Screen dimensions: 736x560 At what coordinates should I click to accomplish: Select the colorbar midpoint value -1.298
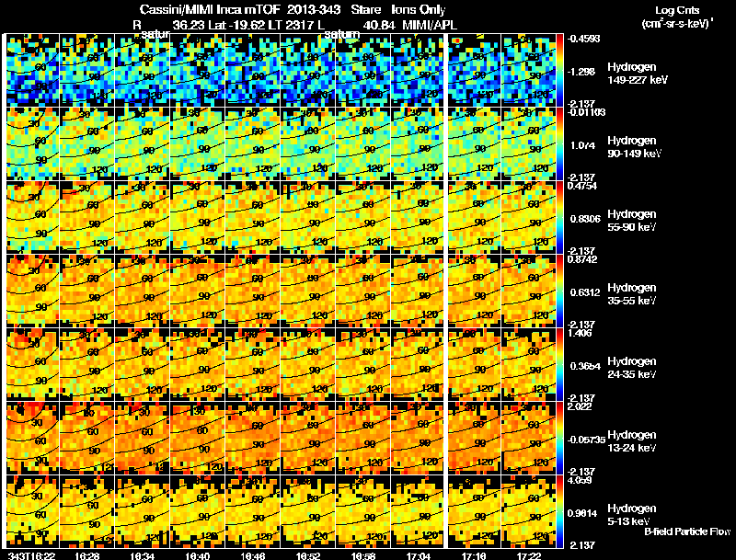[x=582, y=72]
